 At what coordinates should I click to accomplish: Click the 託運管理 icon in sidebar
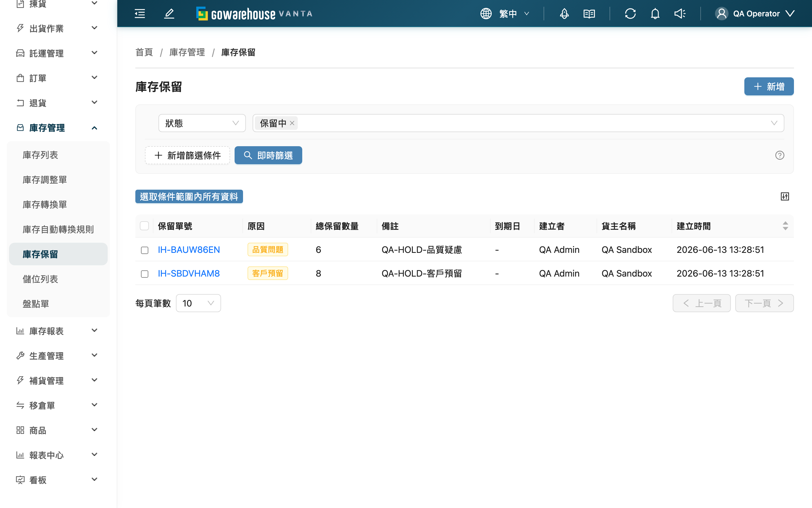(20, 53)
